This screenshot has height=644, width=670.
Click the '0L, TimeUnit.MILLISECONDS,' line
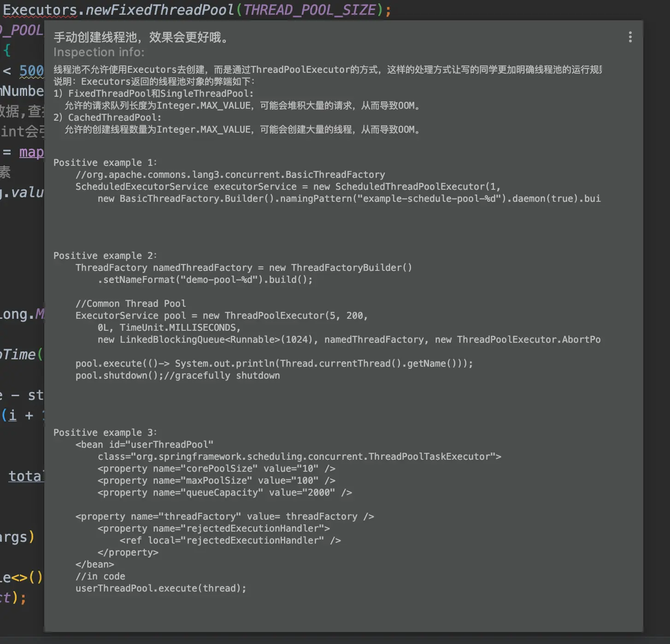[169, 328]
